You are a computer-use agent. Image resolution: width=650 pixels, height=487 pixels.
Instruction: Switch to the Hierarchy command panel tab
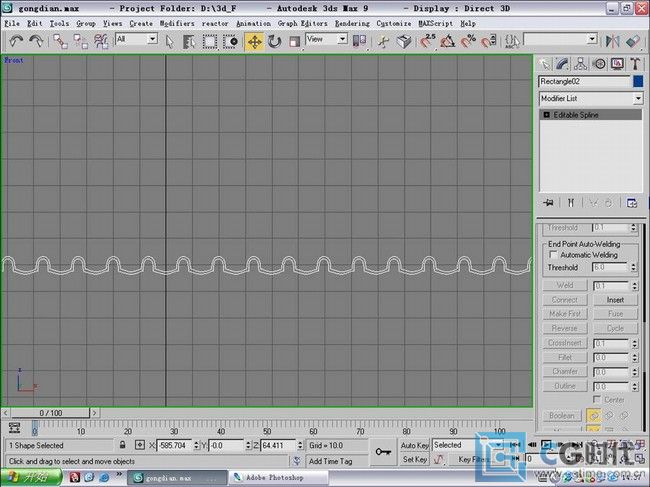(x=582, y=64)
